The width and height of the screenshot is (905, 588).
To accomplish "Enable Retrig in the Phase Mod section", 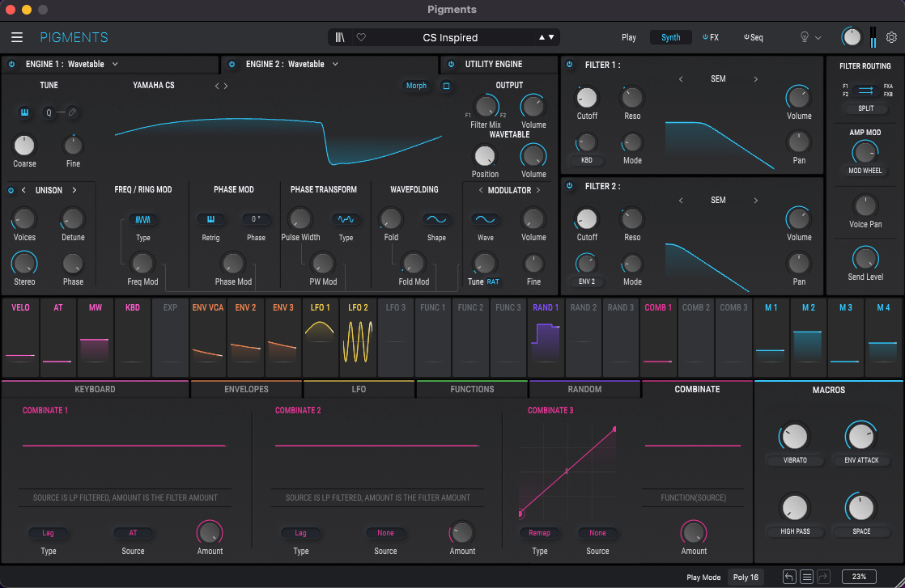I will coord(211,219).
